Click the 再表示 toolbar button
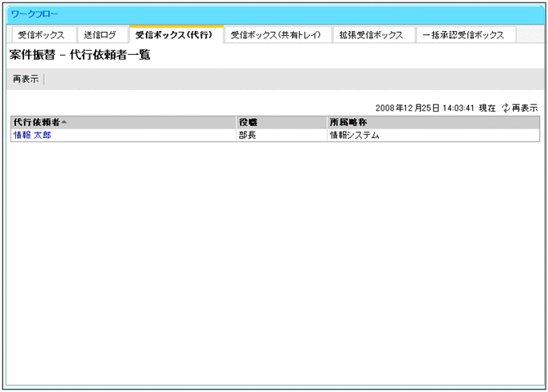Viewport: 548px width, 392px height. 26,79
